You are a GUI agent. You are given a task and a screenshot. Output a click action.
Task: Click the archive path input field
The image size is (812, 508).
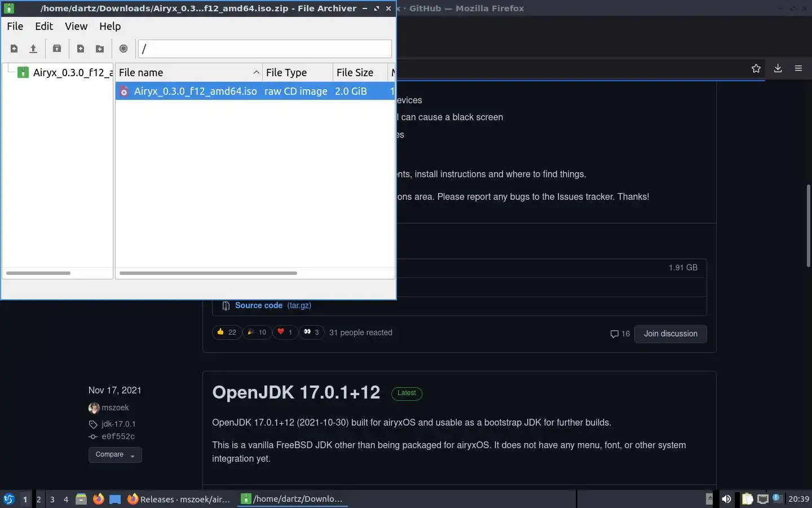coord(264,49)
